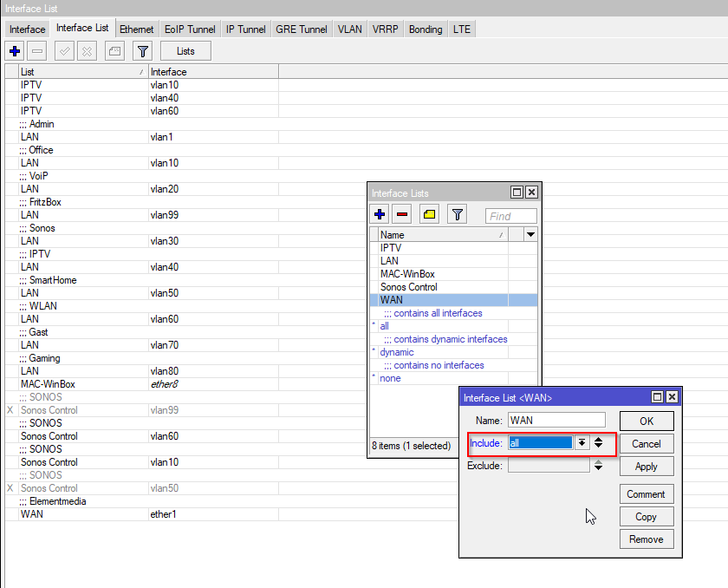Open the column selector dropdown in Interface Lists
The image size is (728, 588).
coord(530,235)
